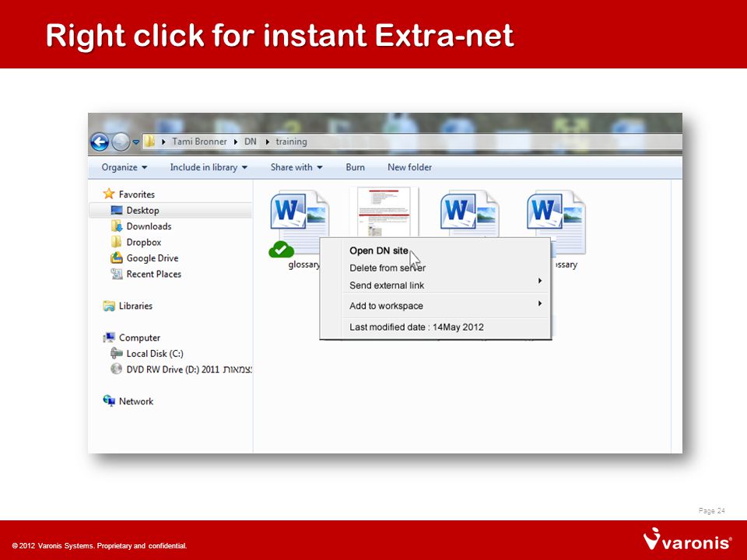This screenshot has height=560, width=747.
Task: Select the third Word document icon
Action: (470, 213)
